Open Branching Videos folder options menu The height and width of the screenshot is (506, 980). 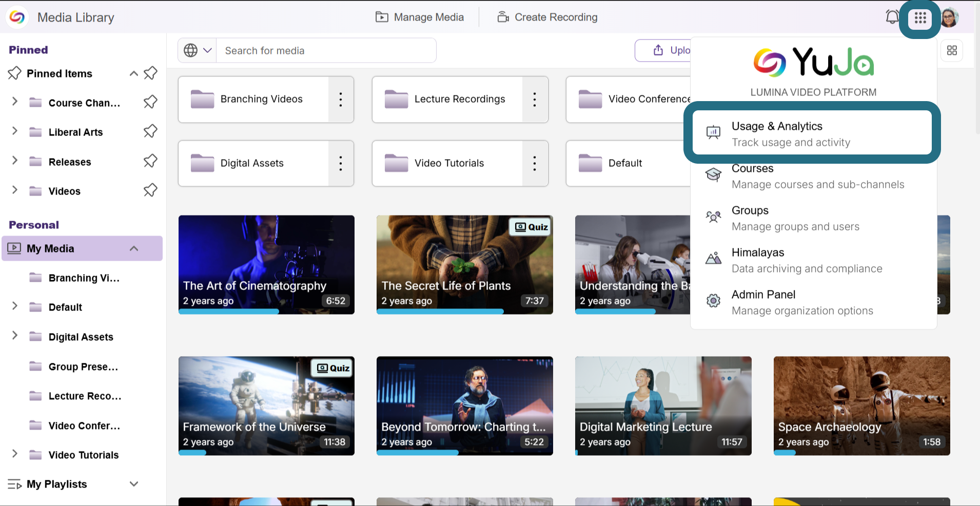[x=341, y=100]
